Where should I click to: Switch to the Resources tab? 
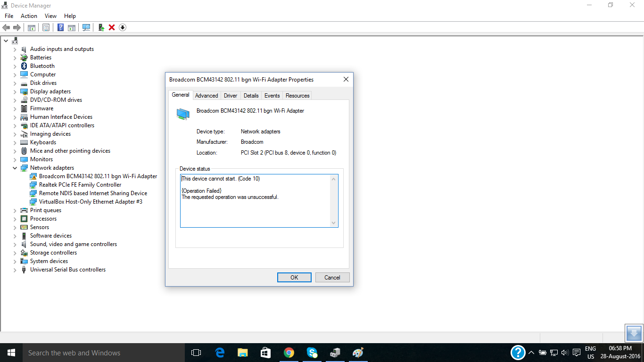click(x=297, y=96)
